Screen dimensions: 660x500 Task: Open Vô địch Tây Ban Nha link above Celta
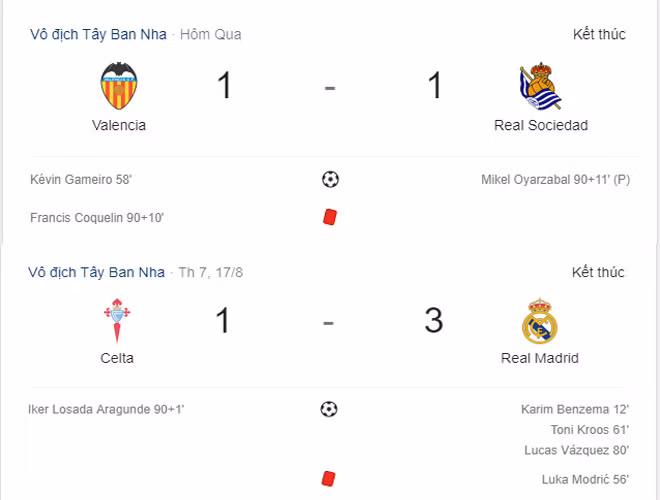97,272
